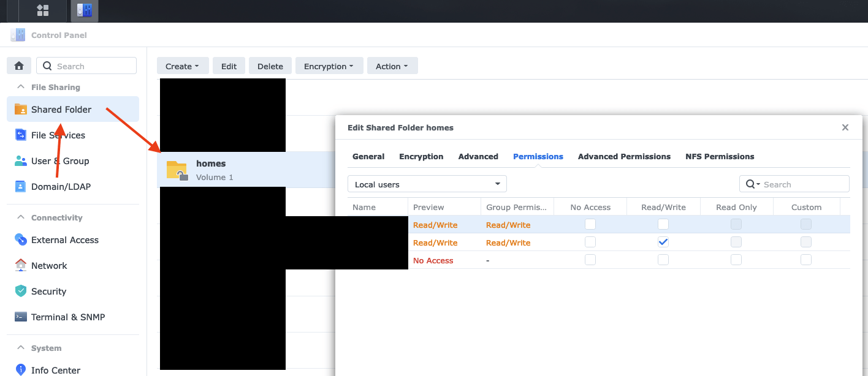The width and height of the screenshot is (868, 376).
Task: Open Terminal & SNMP settings
Action: pos(68,317)
